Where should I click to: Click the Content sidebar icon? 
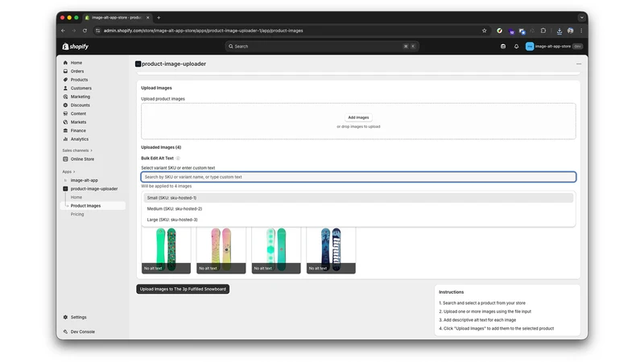(x=65, y=113)
